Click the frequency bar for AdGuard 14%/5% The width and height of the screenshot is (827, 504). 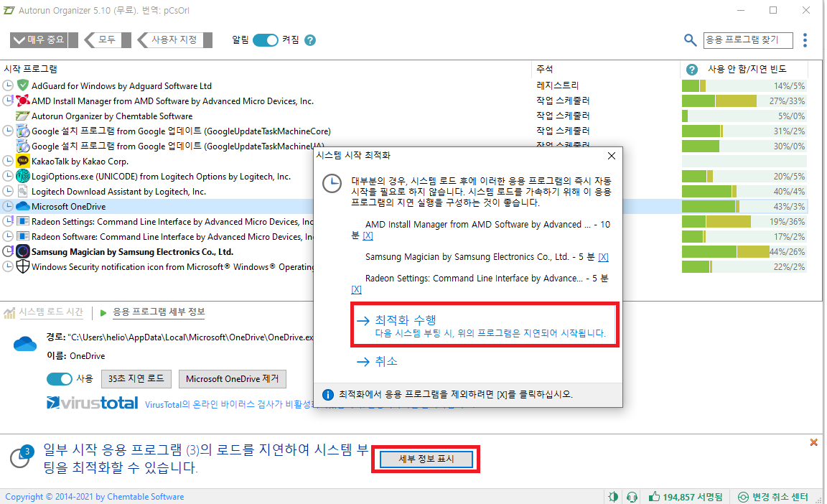pyautogui.click(x=744, y=85)
